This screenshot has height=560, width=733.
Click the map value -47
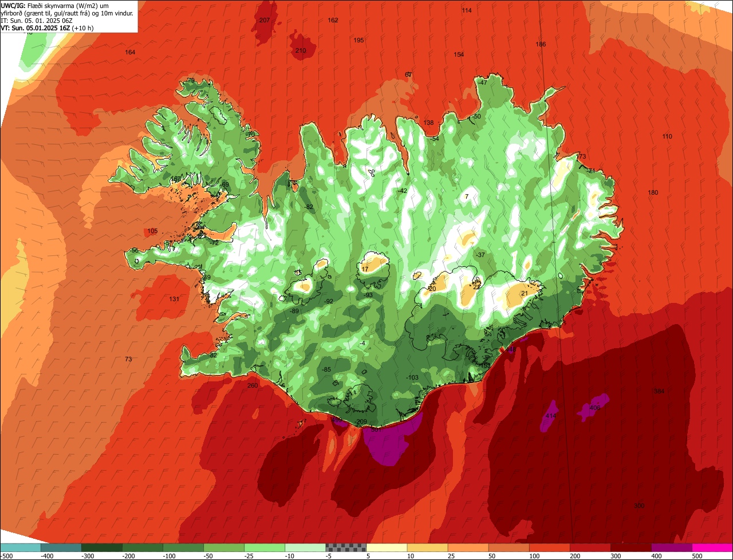point(483,82)
